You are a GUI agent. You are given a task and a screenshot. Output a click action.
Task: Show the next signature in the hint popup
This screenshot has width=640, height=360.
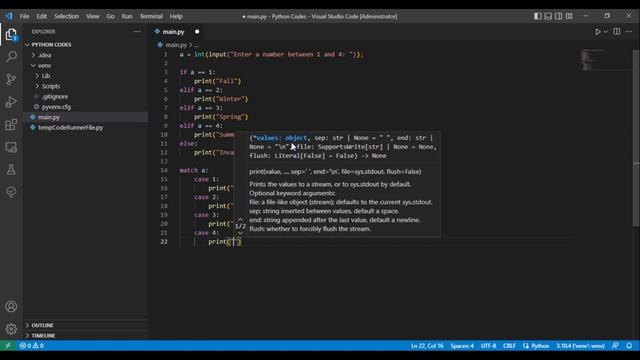click(240, 233)
